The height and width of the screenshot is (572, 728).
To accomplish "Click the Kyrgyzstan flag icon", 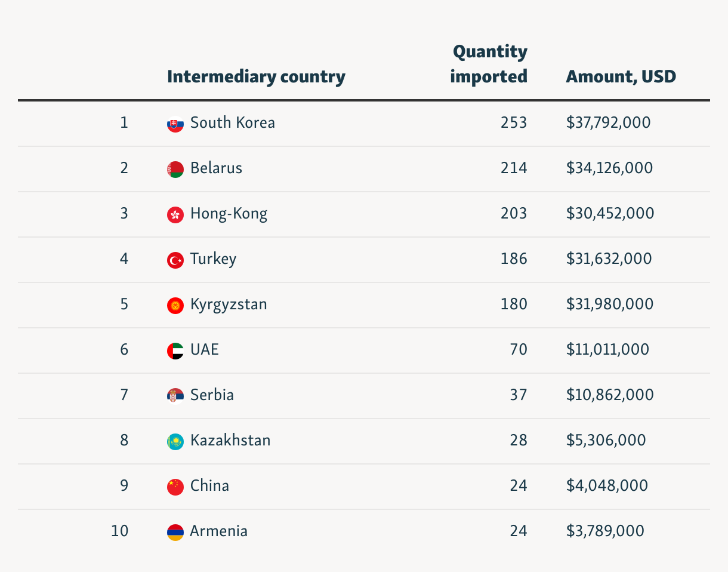I will click(x=175, y=306).
